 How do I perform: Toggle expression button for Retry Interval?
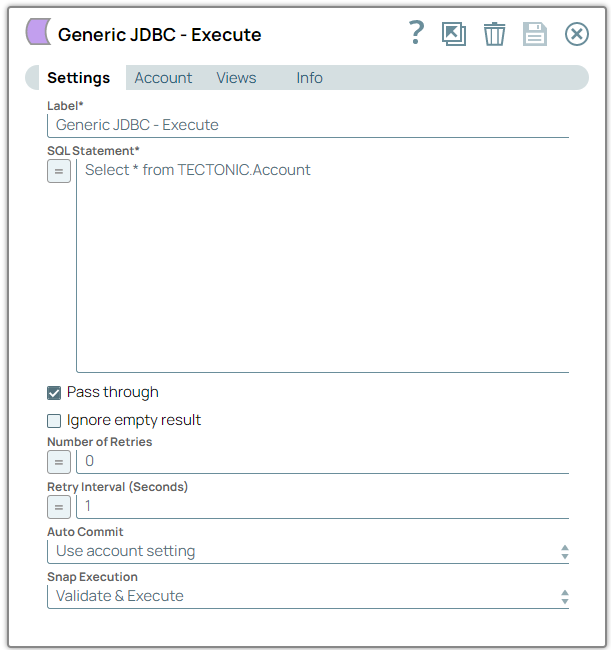point(59,507)
